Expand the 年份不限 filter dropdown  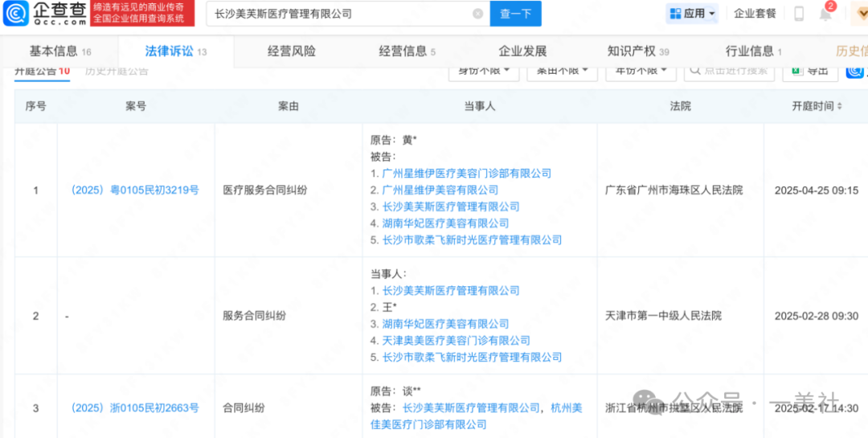point(641,71)
